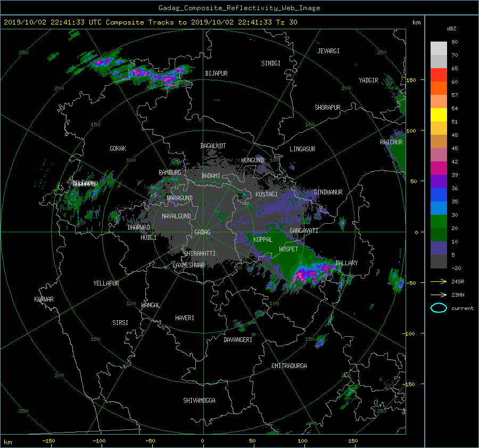
Task: Click the KUSTAGI city label
Action: pyautogui.click(x=267, y=194)
